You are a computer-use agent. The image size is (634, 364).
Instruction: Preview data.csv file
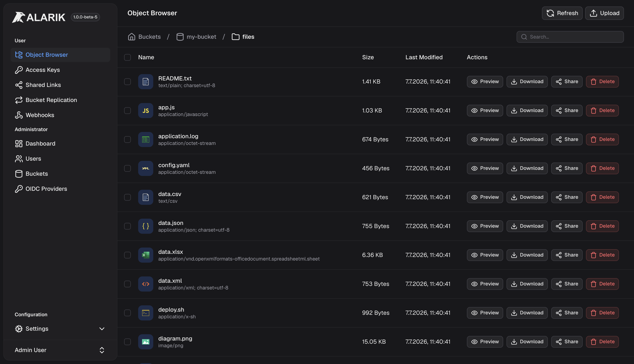(x=485, y=197)
